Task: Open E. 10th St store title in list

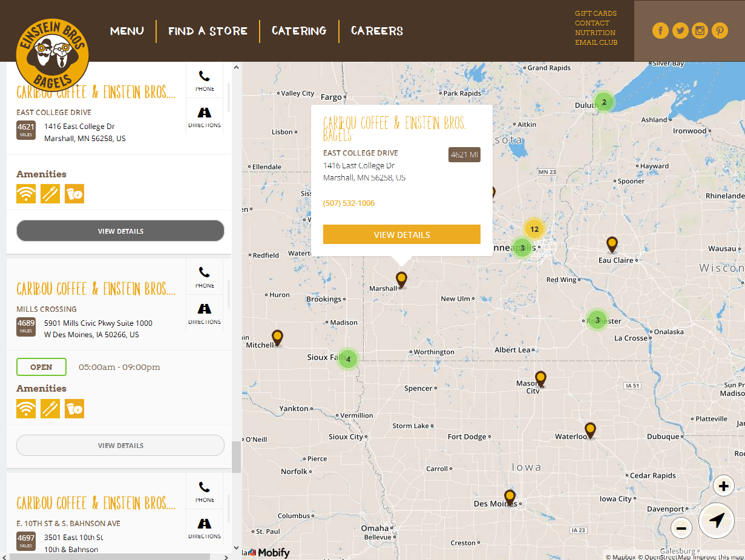Action: [96, 503]
